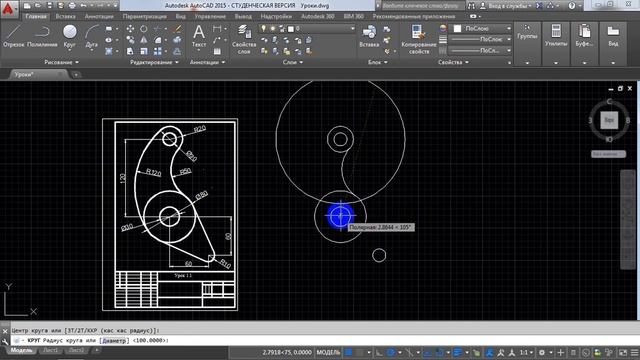Select the Отрезок (Line) tool
The width and height of the screenshot is (640, 360).
[13, 36]
